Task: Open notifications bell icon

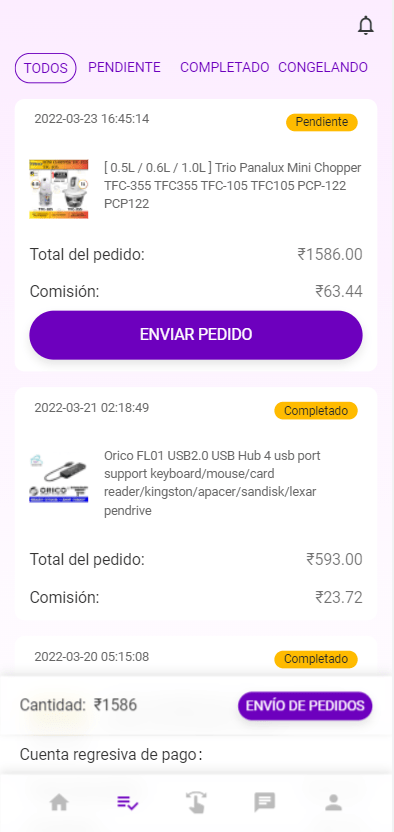Action: tap(365, 25)
